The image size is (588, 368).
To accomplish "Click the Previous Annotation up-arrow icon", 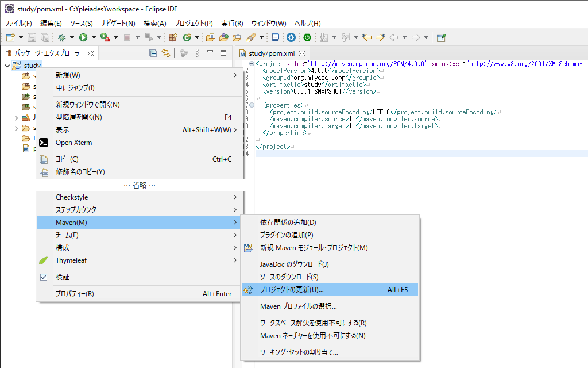I will pos(346,37).
